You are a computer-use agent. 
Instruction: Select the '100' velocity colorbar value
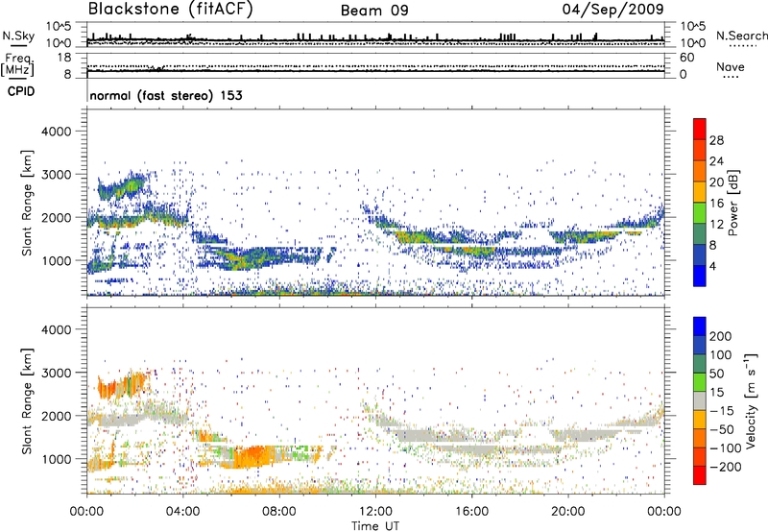721,355
